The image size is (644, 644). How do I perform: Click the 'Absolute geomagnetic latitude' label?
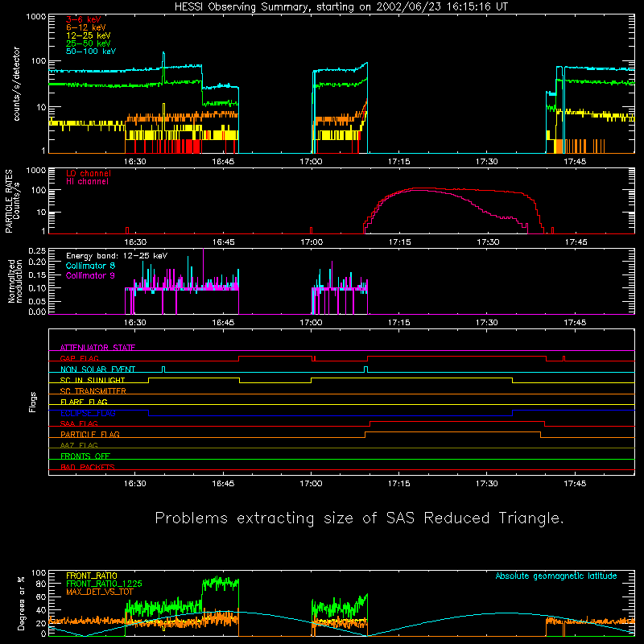click(556, 576)
